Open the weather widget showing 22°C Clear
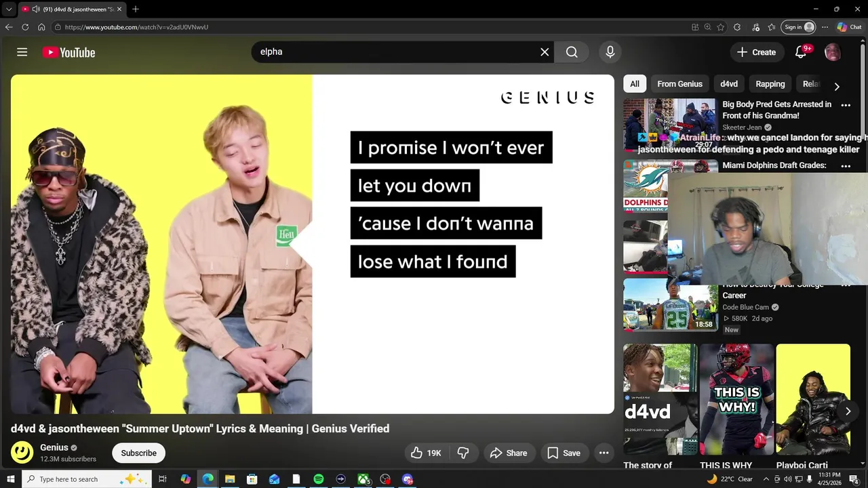Viewport: 868px width, 488px height. [730, 479]
